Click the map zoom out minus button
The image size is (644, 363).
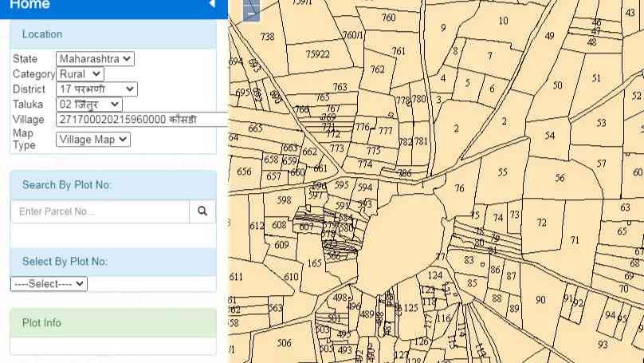(251, 11)
